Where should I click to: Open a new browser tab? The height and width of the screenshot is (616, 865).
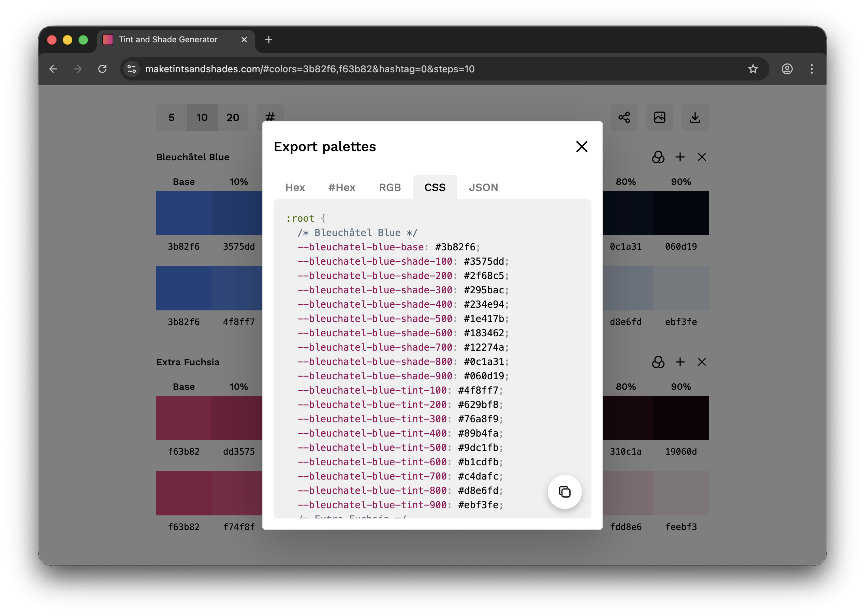[x=269, y=40]
